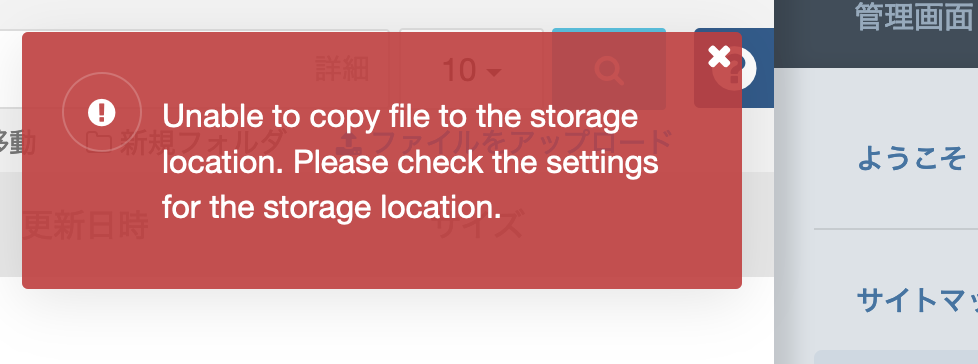Viewport: 978px width, 364px height.
Task: Click the upload icon beside ファイルをアップロード
Action: 352,143
